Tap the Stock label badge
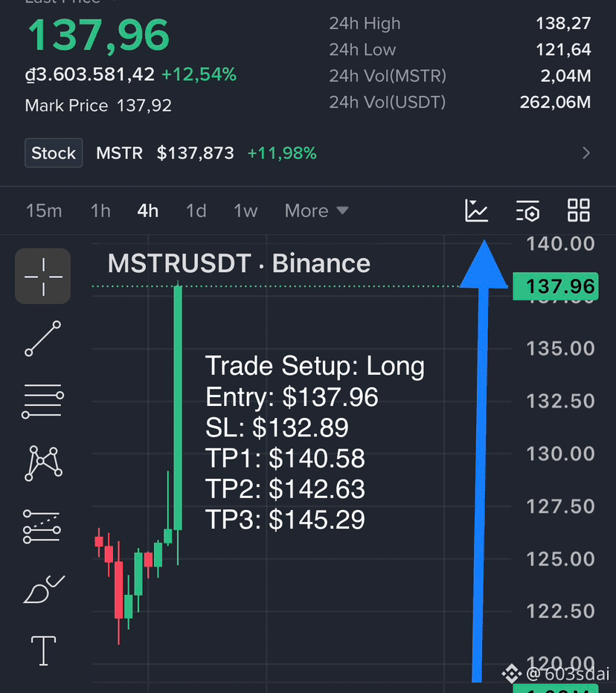 pos(54,153)
